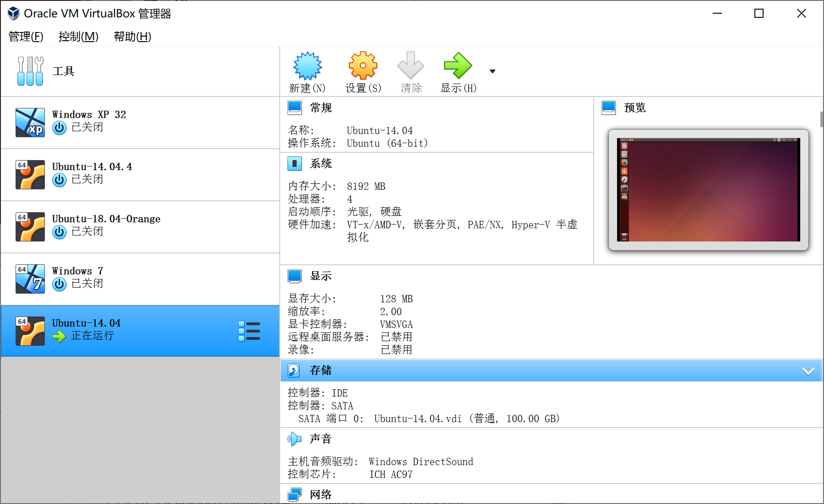
Task: Click the 控制器: IDE storage line
Action: (x=318, y=393)
